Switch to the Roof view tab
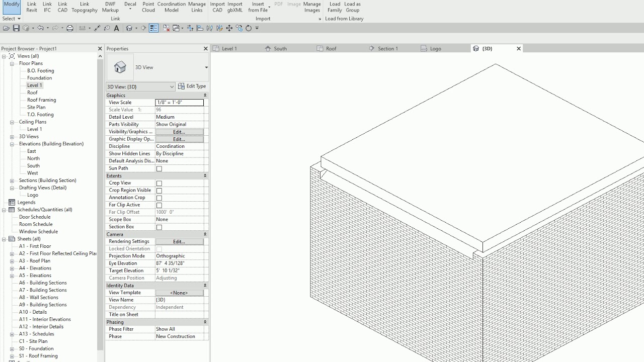 coord(331,49)
